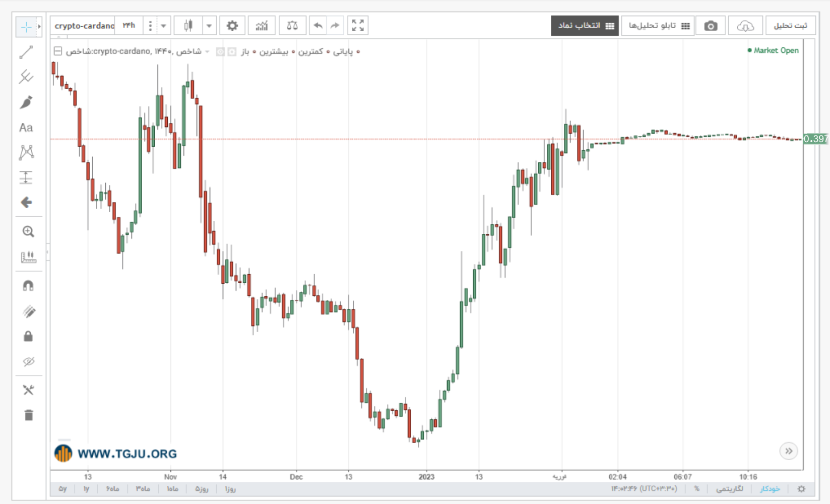Open the tools and wrench options
The width and height of the screenshot is (830, 504).
coord(28,390)
